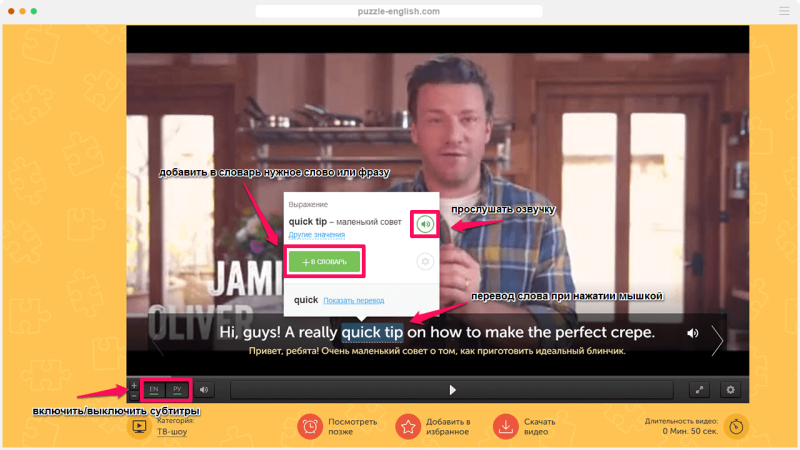
Task: Click the Добавить в избранное star icon
Action: pos(408,427)
